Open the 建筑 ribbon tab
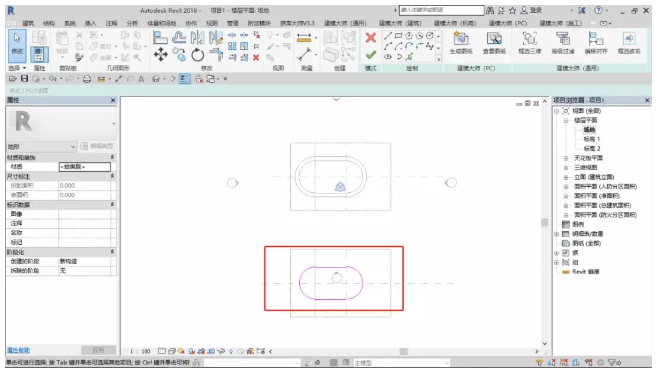659x373 pixels. 28,23
